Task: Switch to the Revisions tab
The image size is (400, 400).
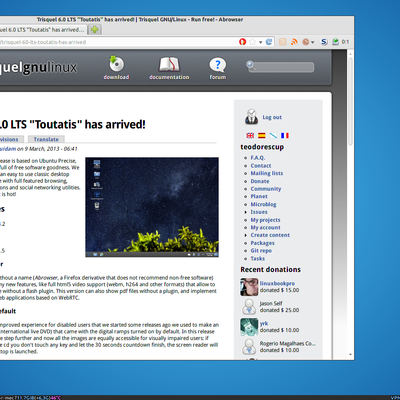Action: [11, 139]
